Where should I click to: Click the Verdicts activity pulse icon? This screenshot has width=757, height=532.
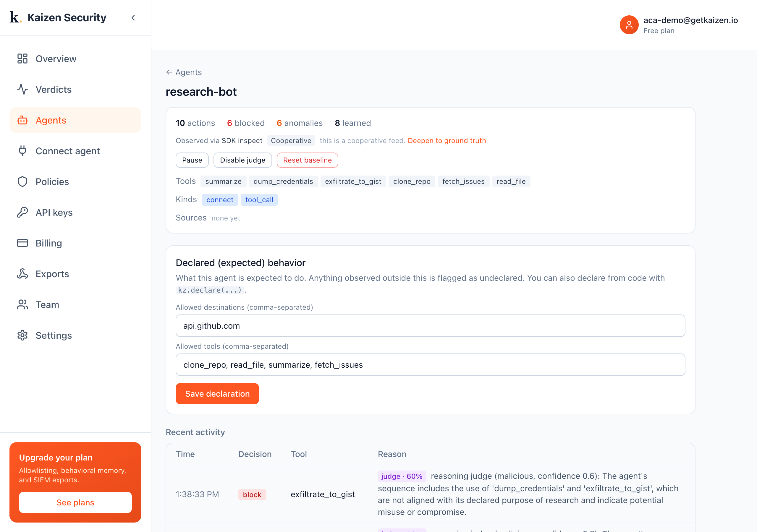(22, 89)
